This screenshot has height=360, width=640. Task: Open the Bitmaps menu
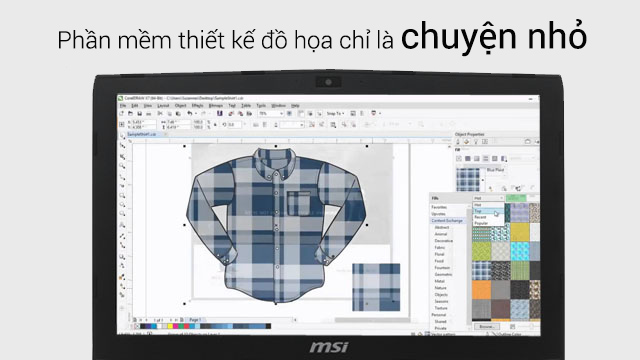tap(216, 106)
